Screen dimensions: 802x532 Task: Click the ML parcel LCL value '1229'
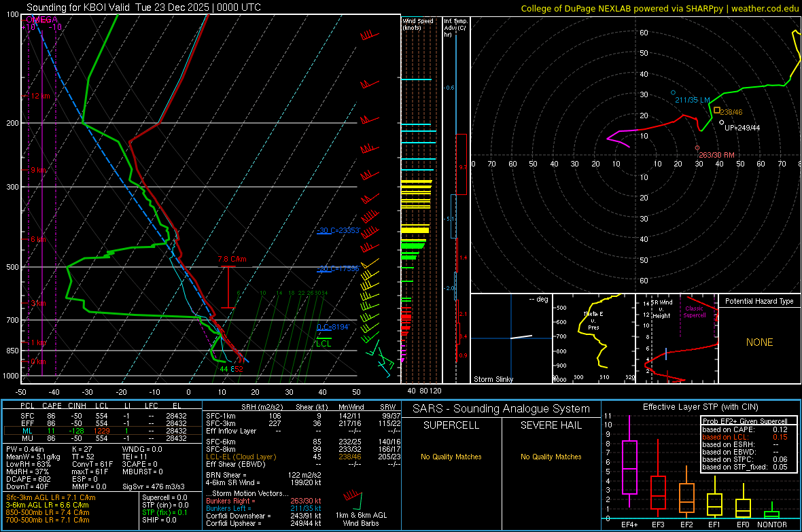(x=101, y=431)
